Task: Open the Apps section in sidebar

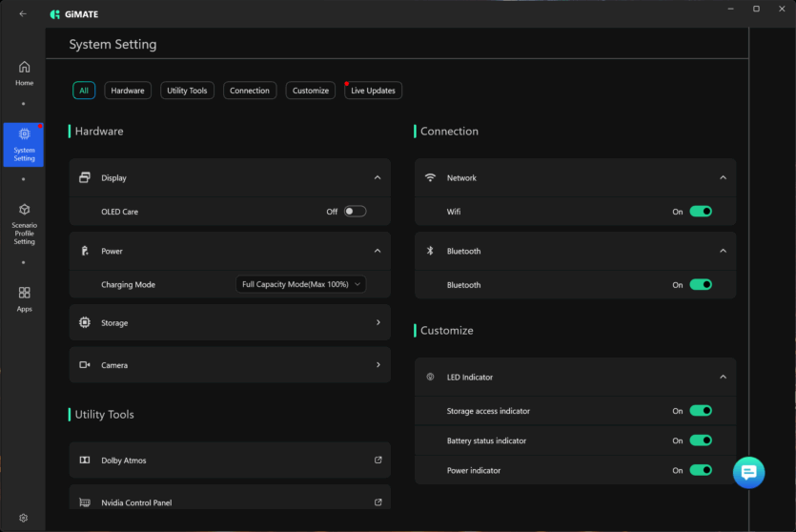Action: 24,298
